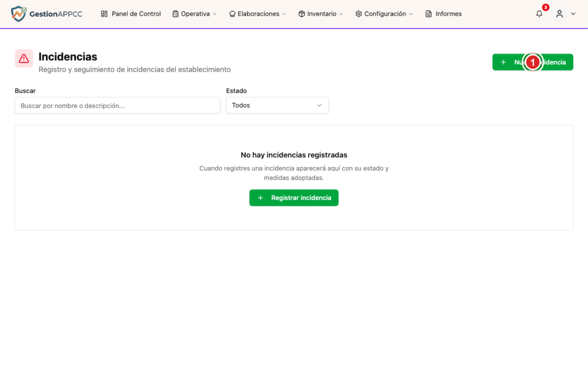This screenshot has height=368, width=588.
Task: Click the Elaboraciones chef hat icon
Action: click(232, 14)
